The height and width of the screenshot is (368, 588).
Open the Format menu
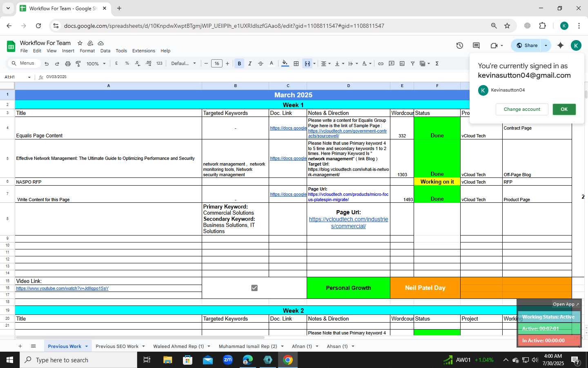(87, 51)
